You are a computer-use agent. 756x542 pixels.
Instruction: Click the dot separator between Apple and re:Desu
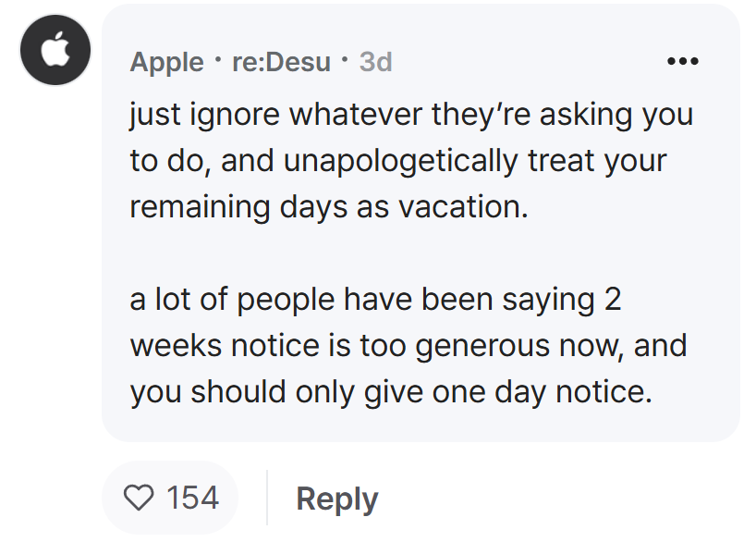tap(218, 60)
